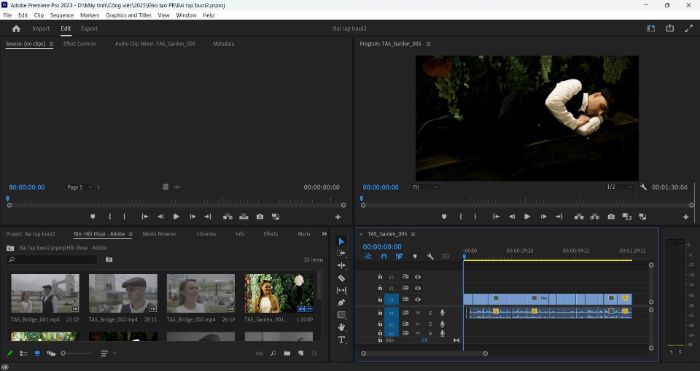
Task: Open TAS_Garden_005 timeline panel menu
Action: 413,234
